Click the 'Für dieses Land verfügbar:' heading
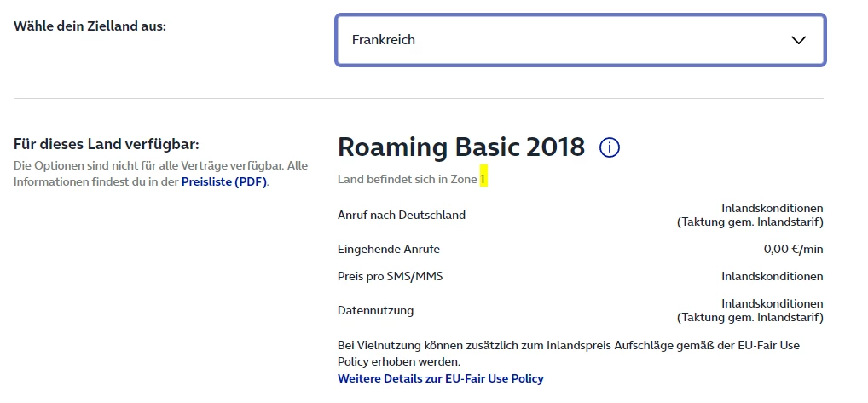The height and width of the screenshot is (403, 868). pyautogui.click(x=107, y=144)
